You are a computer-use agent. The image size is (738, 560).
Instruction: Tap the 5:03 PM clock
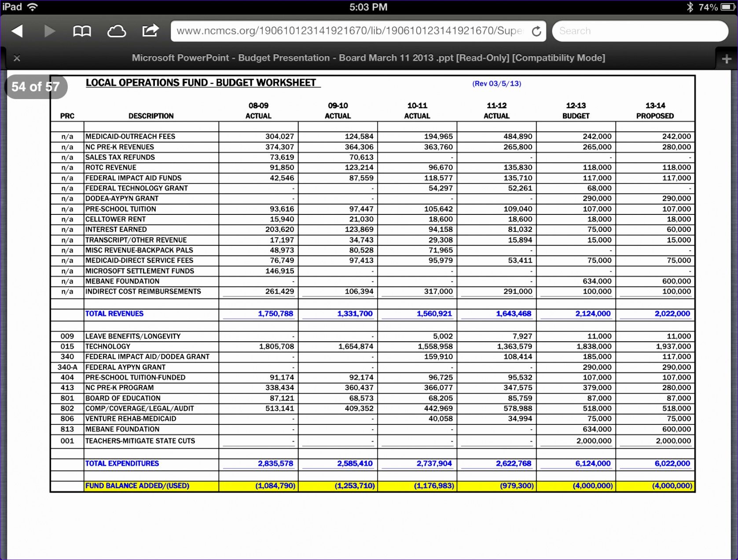[368, 7]
